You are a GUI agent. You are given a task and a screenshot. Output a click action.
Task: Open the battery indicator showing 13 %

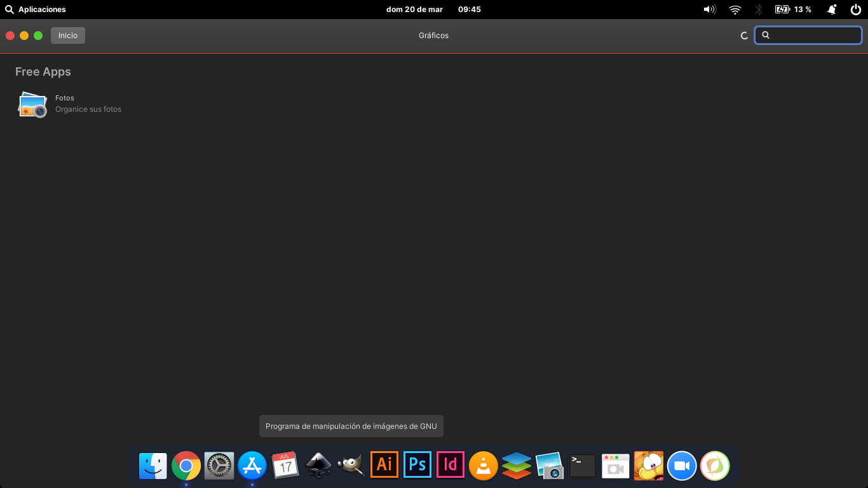pos(794,10)
